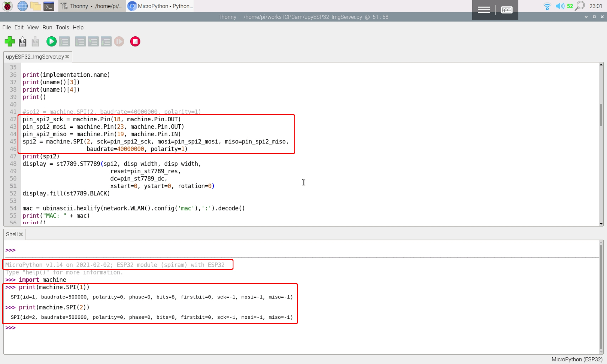Click the shell input prompt line
Viewport: 607px width, 364px height.
coord(152,328)
